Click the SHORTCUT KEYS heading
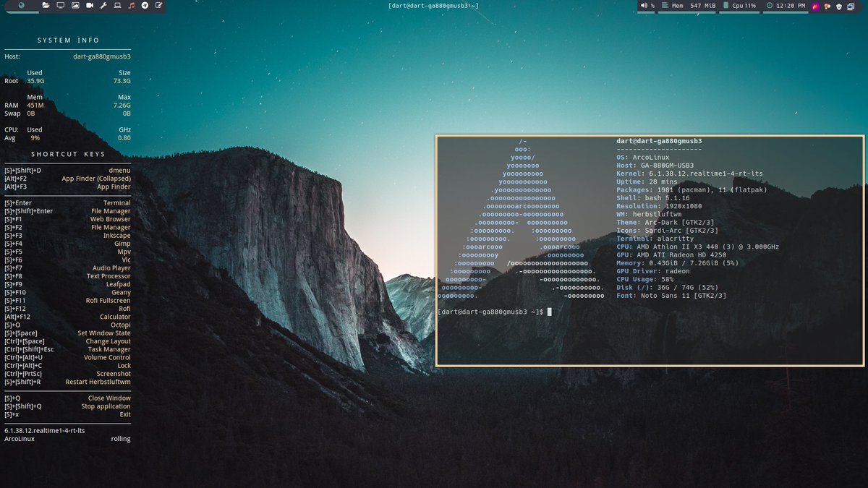 coord(68,154)
